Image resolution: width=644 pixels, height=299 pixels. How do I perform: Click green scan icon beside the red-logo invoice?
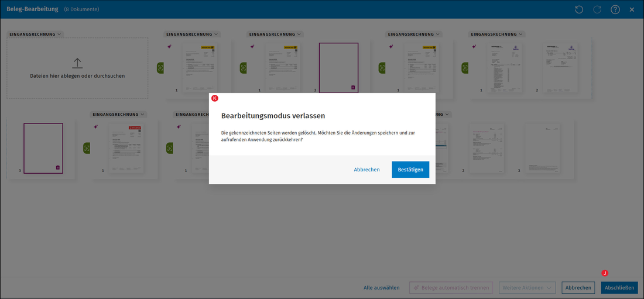point(87,148)
